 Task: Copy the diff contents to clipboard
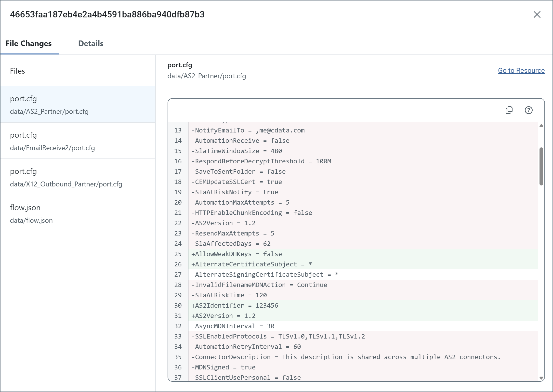click(509, 110)
